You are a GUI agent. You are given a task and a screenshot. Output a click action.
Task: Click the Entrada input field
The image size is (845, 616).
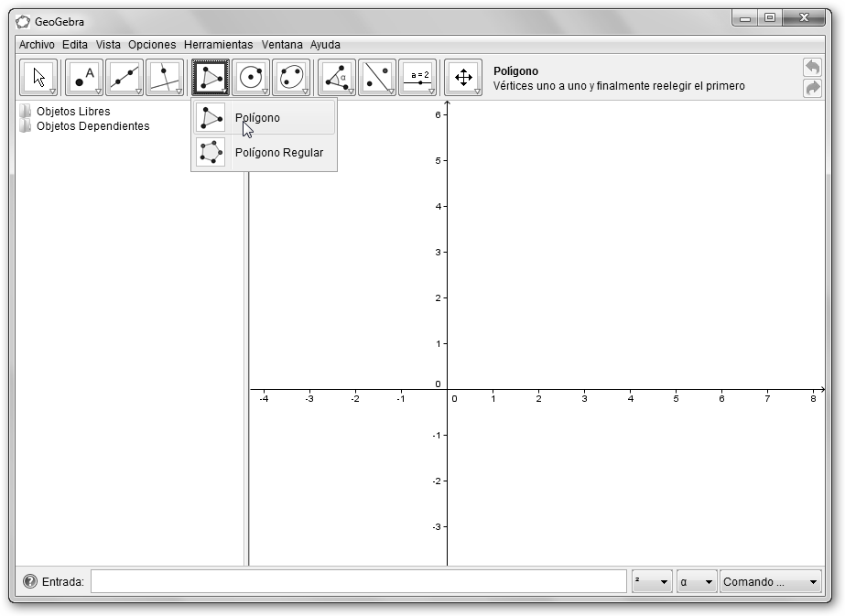pos(358,582)
